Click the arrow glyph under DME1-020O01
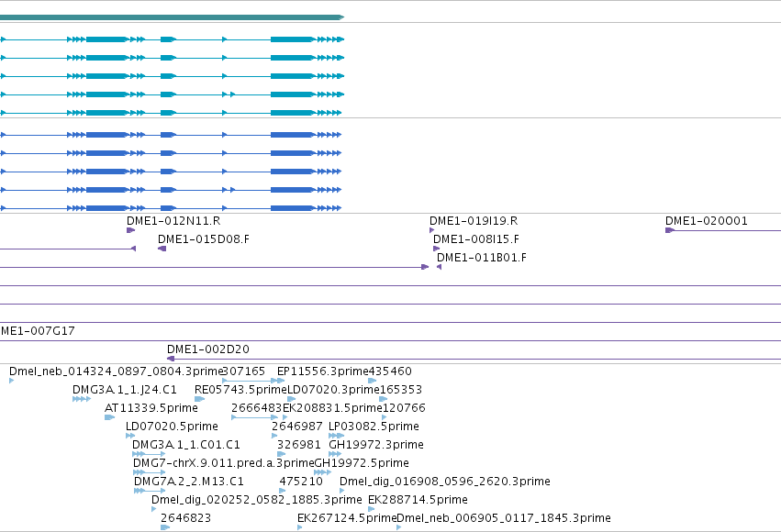 pos(669,230)
